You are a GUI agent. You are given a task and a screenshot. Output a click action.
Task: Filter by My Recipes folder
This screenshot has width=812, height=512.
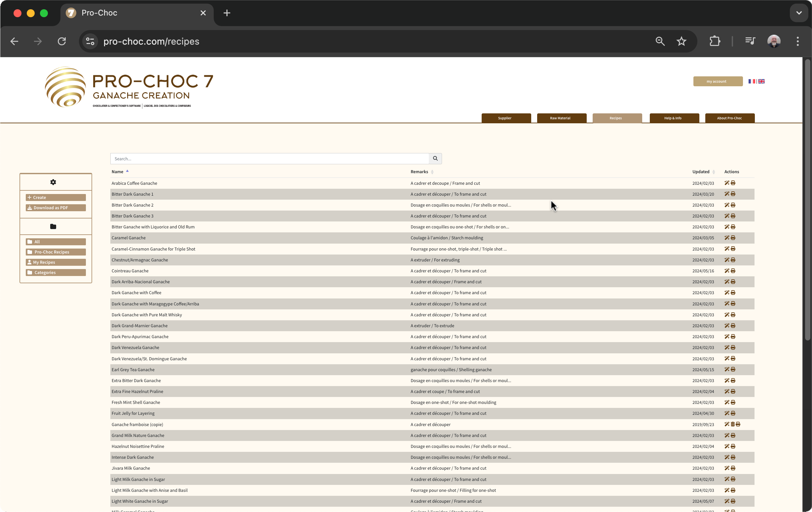(x=55, y=262)
